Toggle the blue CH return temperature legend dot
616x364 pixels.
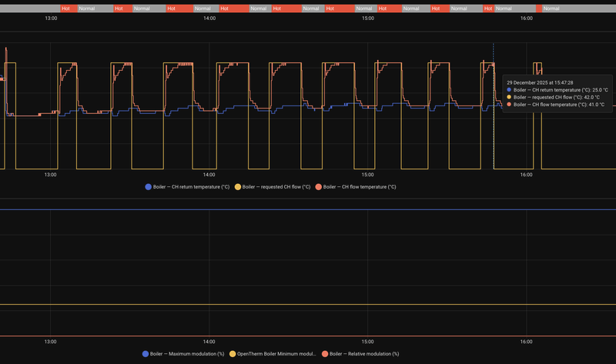(x=148, y=187)
